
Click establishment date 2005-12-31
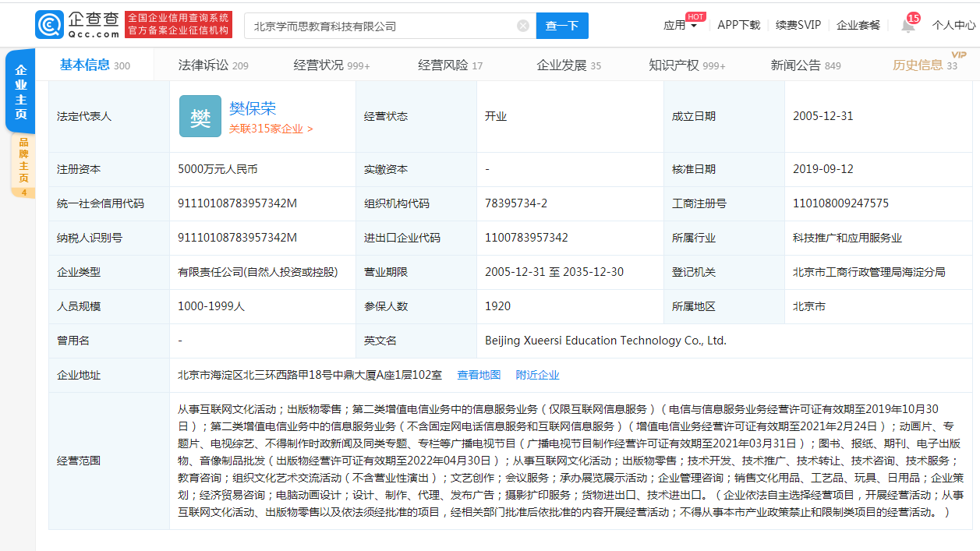[823, 116]
